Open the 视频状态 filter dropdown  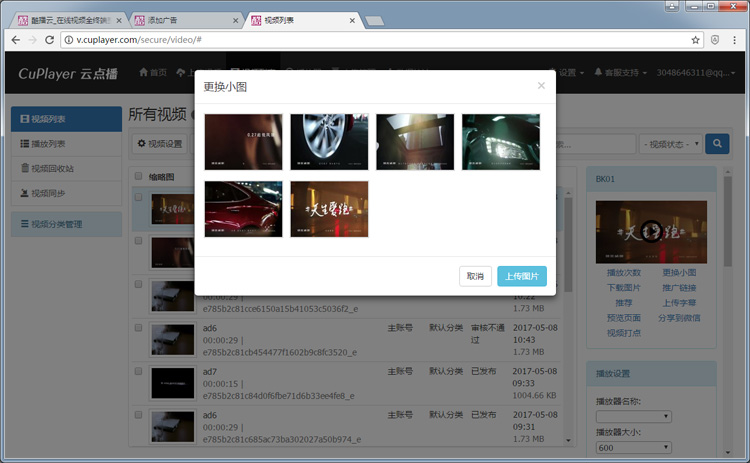[x=669, y=144]
